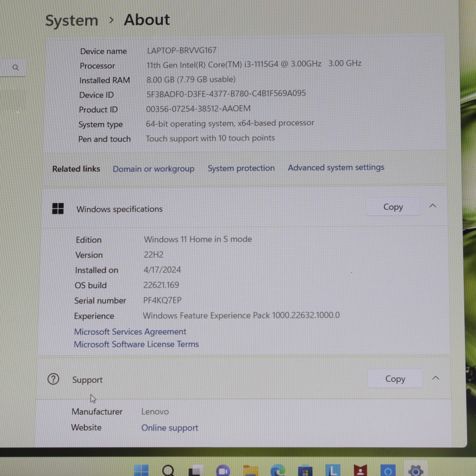The height and width of the screenshot is (476, 476).
Task: Click the Pen and touch label
Action: coord(104,139)
